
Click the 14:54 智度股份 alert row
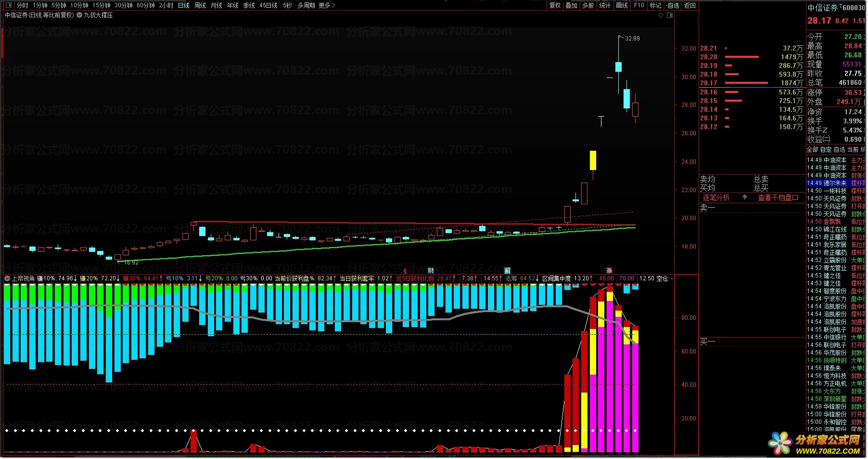tap(836, 291)
